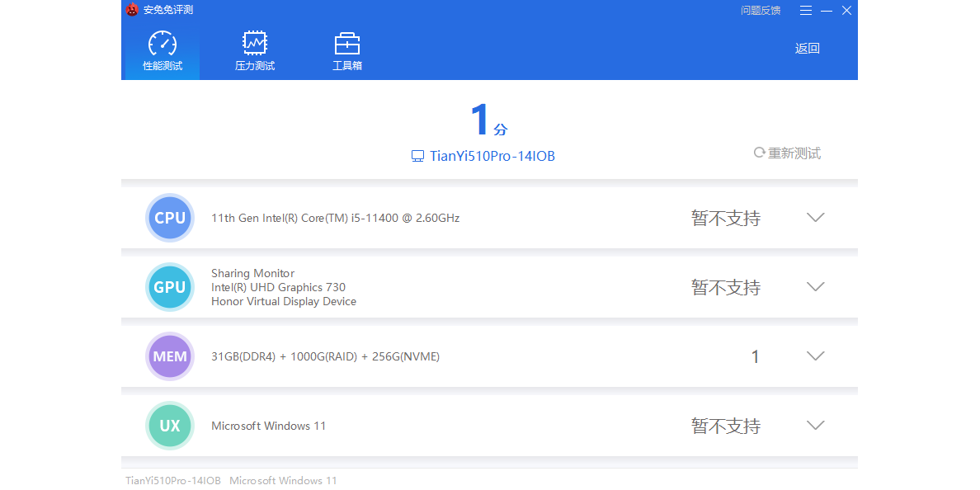Click the refresh icon next to 重新测试
Viewport: 980px width, 490px height.
point(759,153)
